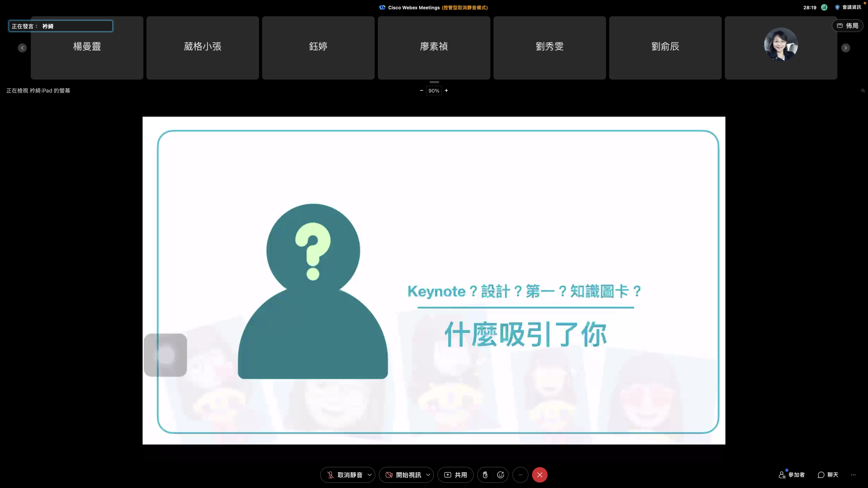Click the 共用 share button
This screenshot has width=868, height=488.
pos(455,475)
